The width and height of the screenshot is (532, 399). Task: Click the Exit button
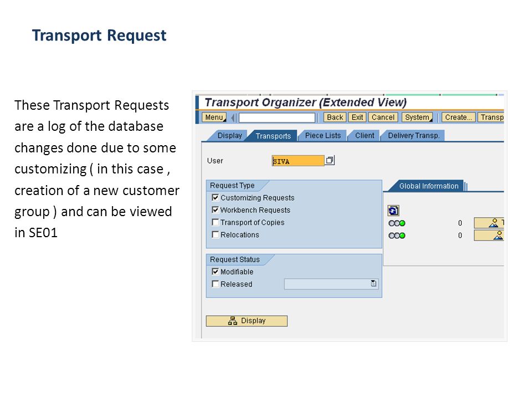point(357,117)
